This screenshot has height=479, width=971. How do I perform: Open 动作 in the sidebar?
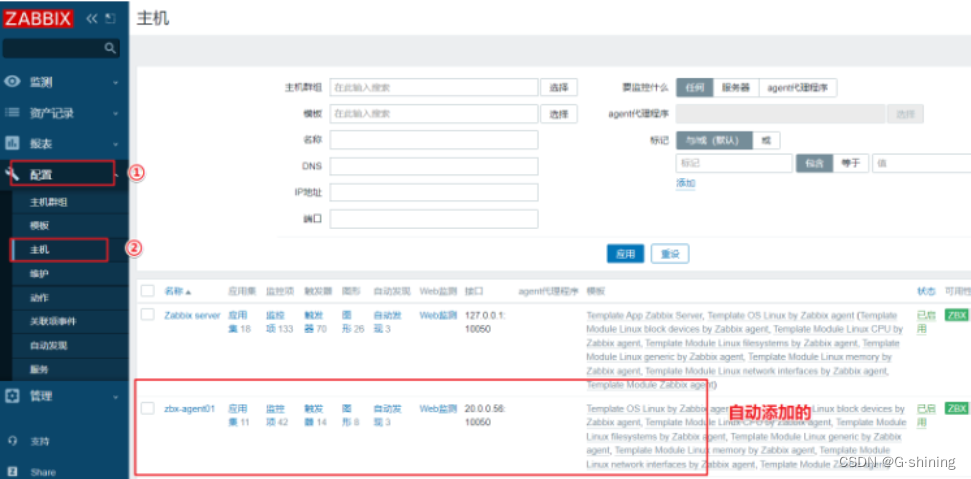(x=39, y=298)
